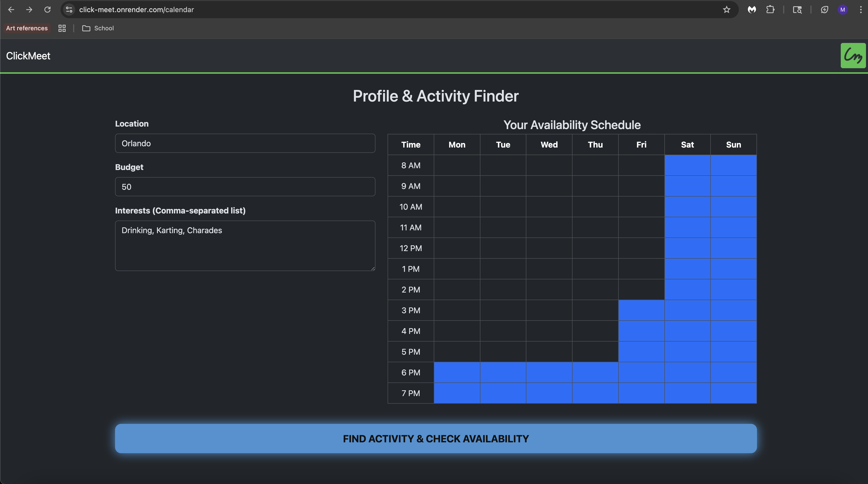868x484 pixels.
Task: Click the browser reload icon
Action: click(47, 10)
